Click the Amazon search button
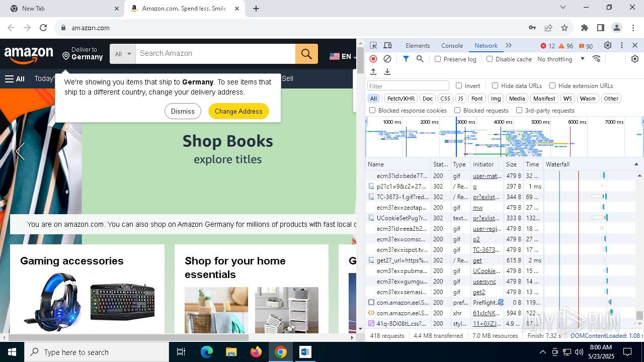The height and width of the screenshot is (362, 644). pyautogui.click(x=306, y=54)
